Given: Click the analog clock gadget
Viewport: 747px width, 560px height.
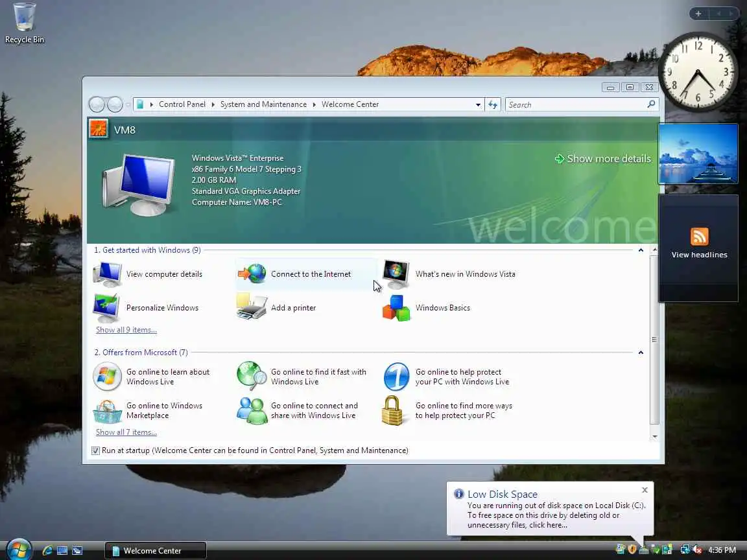Looking at the screenshot, I should 698,71.
